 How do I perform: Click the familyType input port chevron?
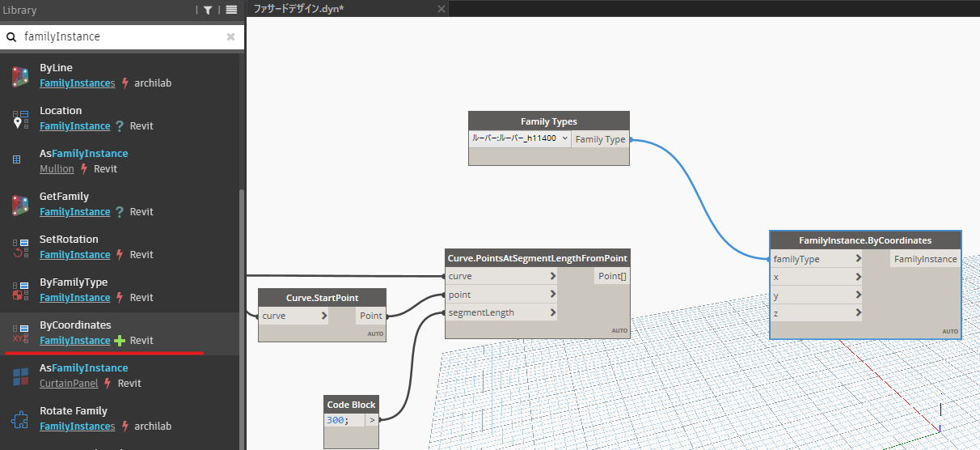857,259
